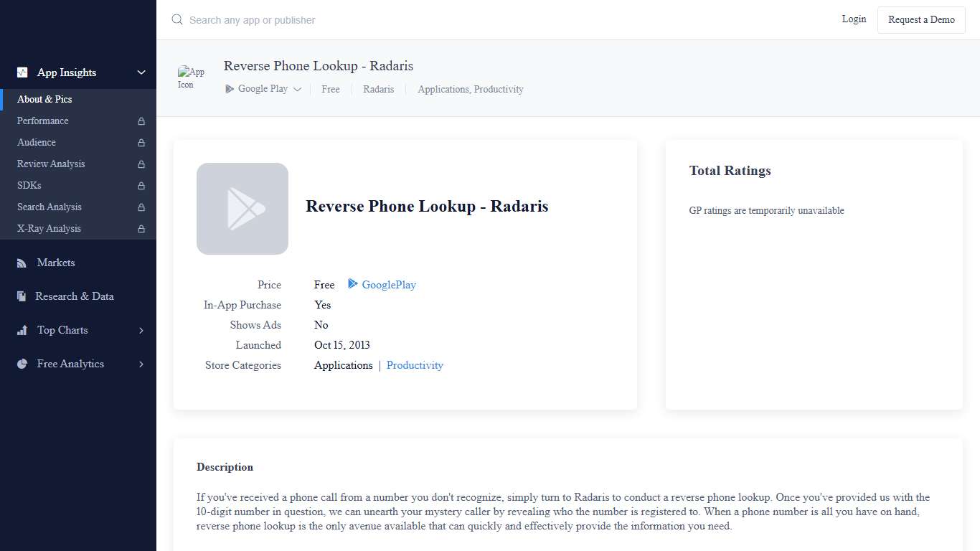
Task: Click the lock icon beside SDKs
Action: tap(142, 185)
